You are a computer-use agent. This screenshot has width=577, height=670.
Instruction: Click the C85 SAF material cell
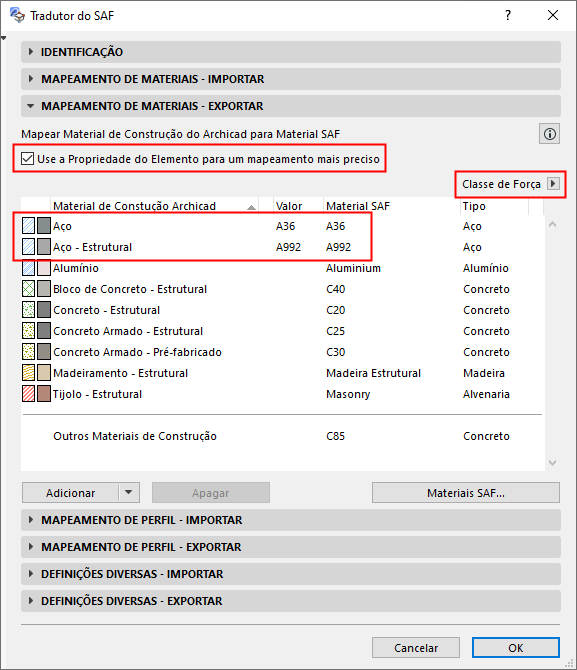point(336,436)
